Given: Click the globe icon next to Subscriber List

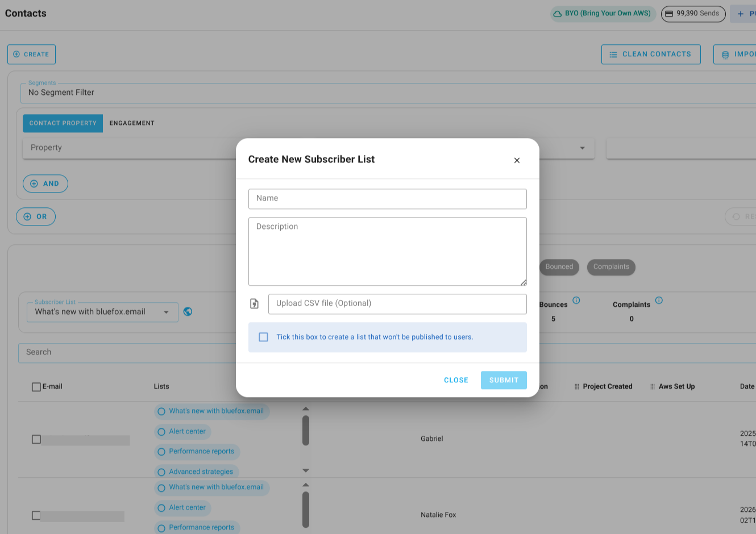Looking at the screenshot, I should (x=188, y=311).
